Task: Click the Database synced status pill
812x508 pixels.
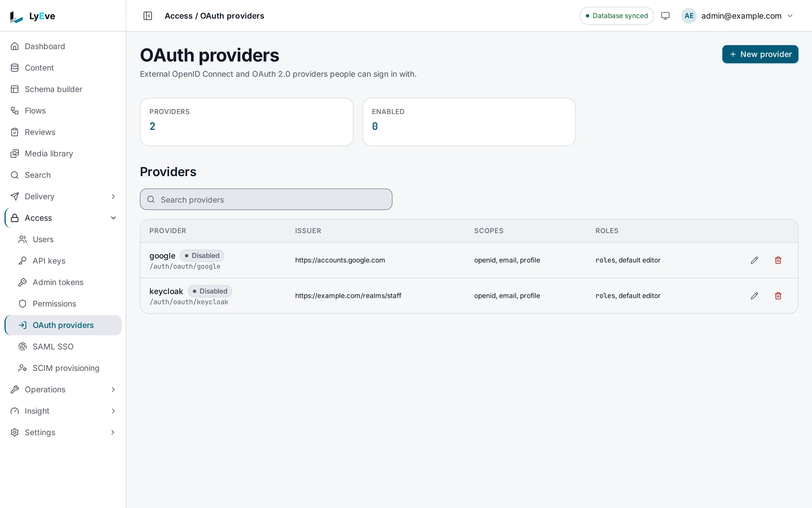Action: 617,16
